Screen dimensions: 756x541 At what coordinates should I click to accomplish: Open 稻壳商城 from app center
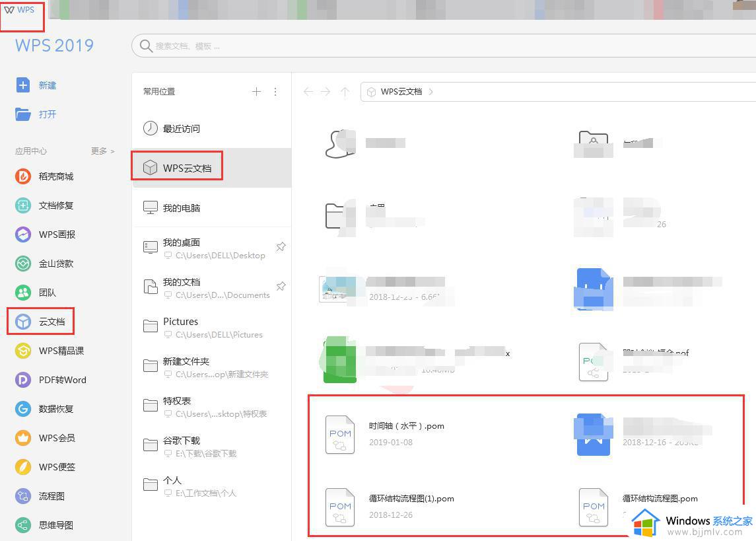(x=44, y=176)
